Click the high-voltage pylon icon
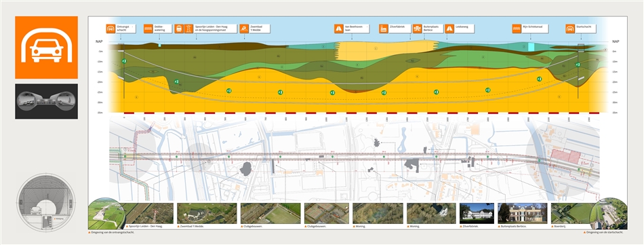644x245 pixels. point(189,29)
